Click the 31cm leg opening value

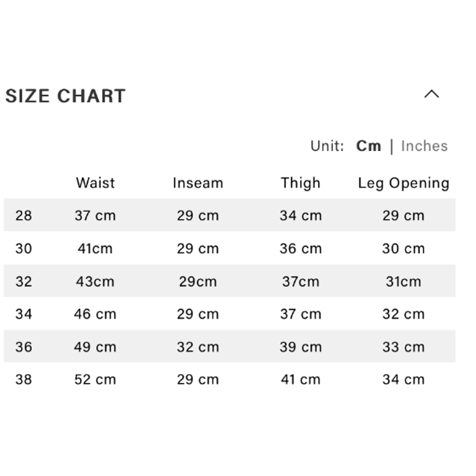[x=404, y=281]
